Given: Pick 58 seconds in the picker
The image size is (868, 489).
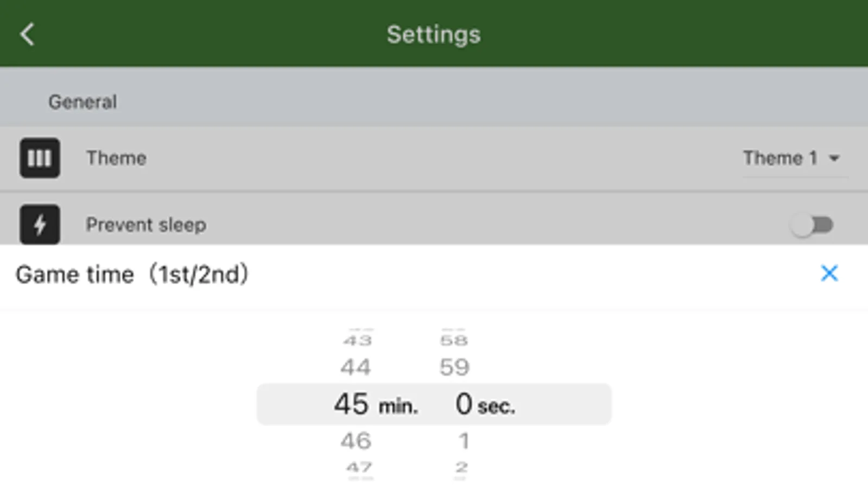Looking at the screenshot, I should (x=454, y=341).
